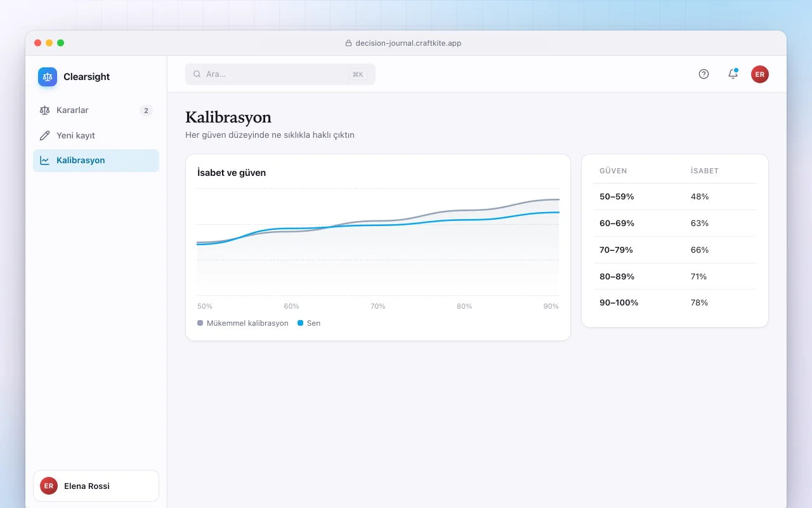Viewport: 812px width, 508px height.
Task: Click the İSABET column header
Action: tap(705, 171)
